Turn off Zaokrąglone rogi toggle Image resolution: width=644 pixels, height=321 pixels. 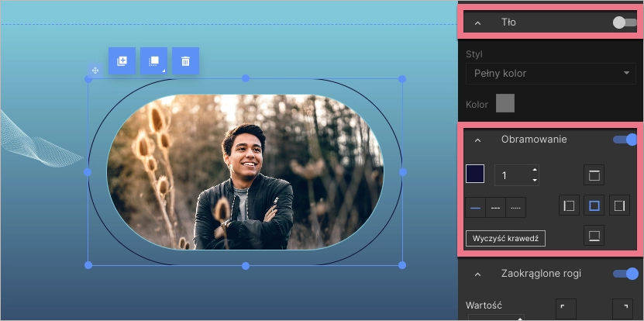pos(625,273)
